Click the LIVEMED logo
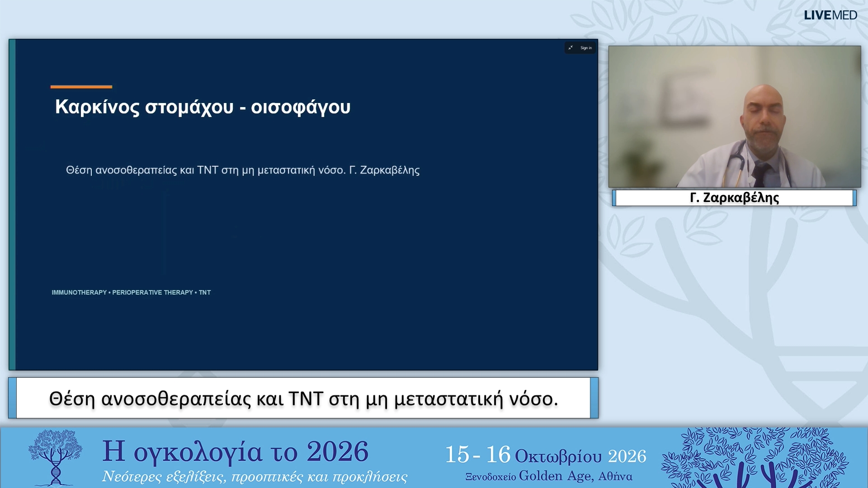Screen dimensions: 868x488 click(830, 15)
